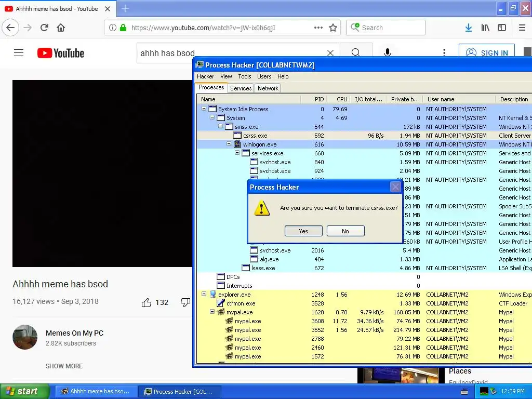532x399 pixels.
Task: Open page actions three-dot menu
Action: coord(318,28)
